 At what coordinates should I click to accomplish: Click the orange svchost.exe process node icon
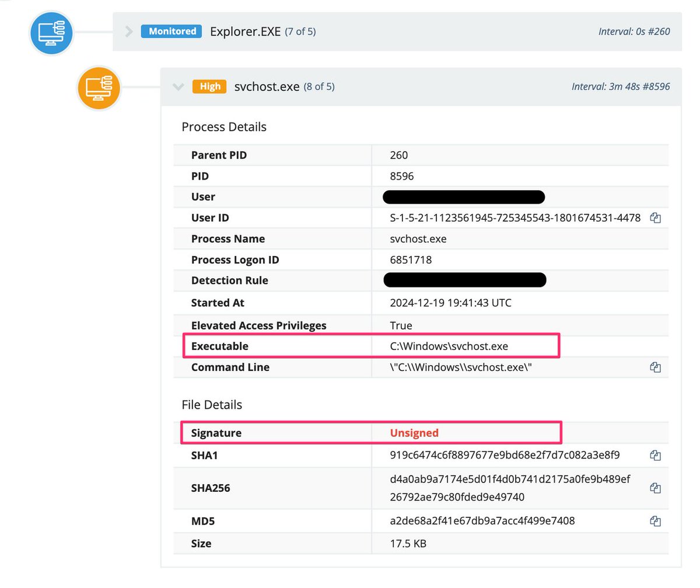click(x=99, y=88)
